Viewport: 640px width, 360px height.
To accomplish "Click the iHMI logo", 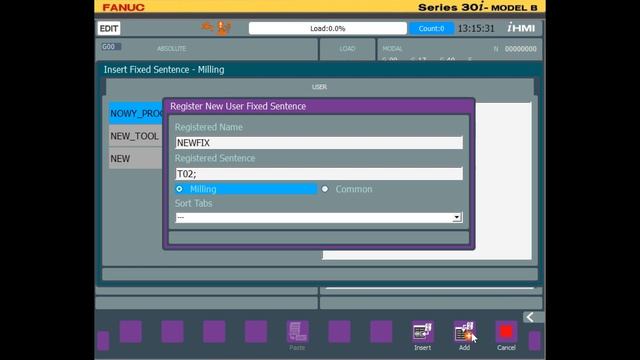I will 521,28.
